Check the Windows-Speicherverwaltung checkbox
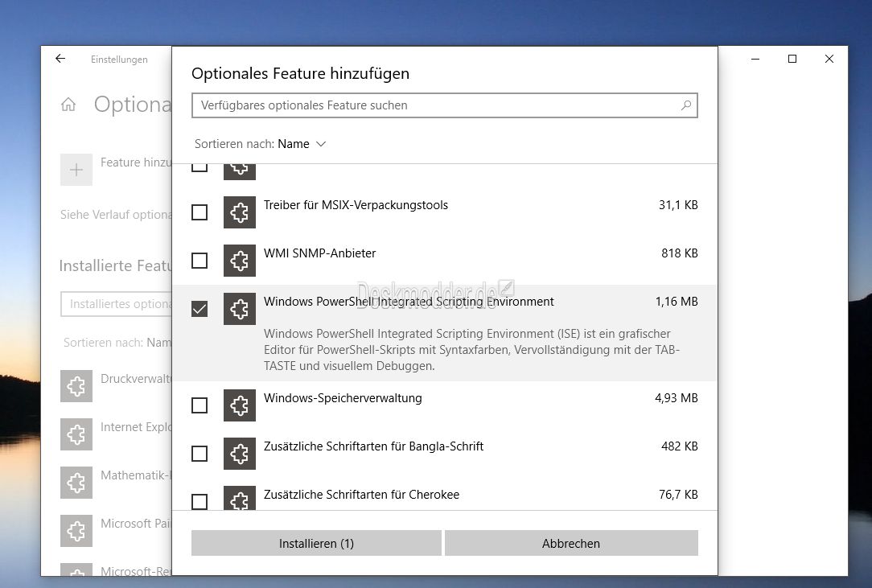 pyautogui.click(x=199, y=405)
